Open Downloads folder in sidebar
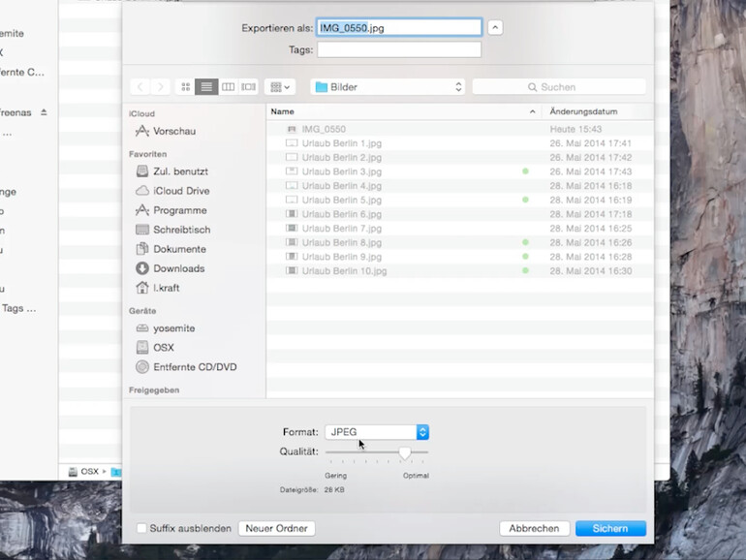The width and height of the screenshot is (746, 560). click(x=178, y=268)
